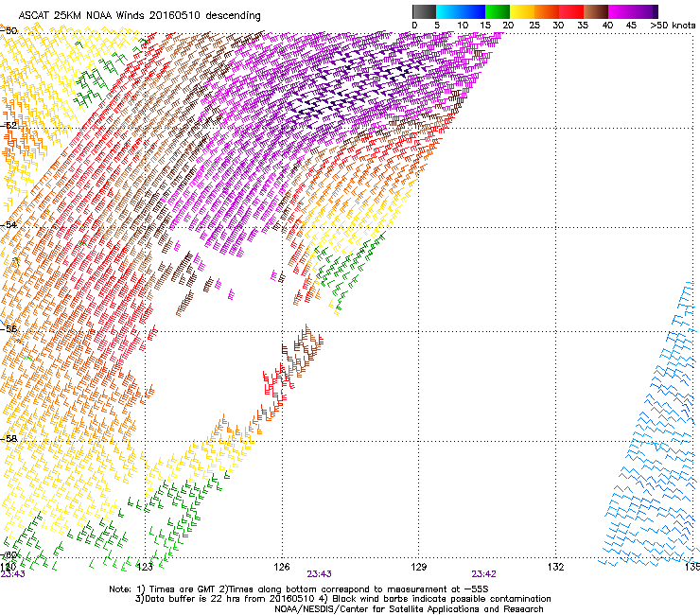
Task: Click the '126' longitude label
Action: click(x=282, y=567)
